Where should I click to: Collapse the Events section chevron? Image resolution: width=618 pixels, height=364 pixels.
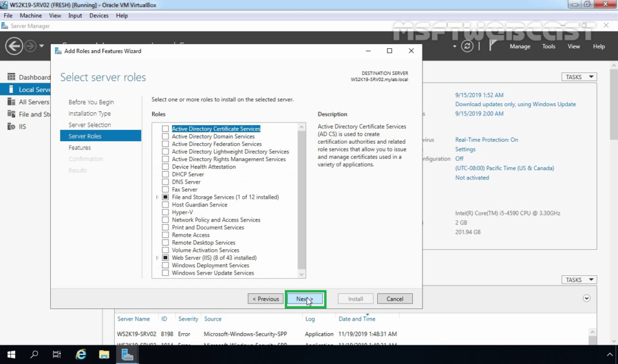(x=587, y=298)
